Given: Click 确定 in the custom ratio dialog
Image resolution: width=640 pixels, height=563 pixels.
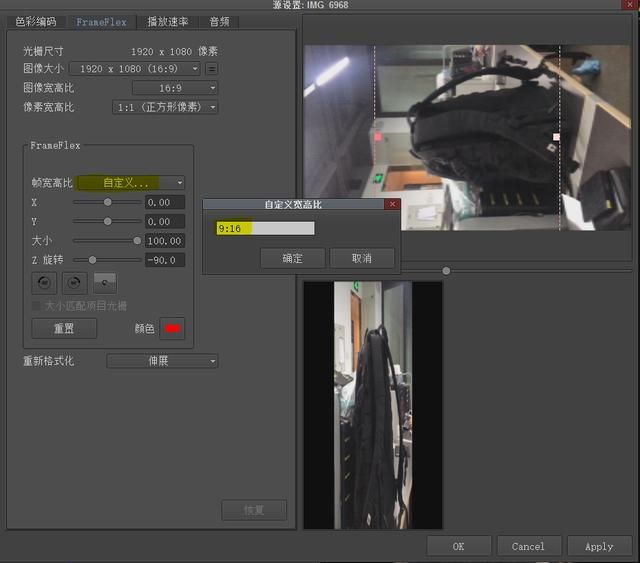Looking at the screenshot, I should click(291, 258).
